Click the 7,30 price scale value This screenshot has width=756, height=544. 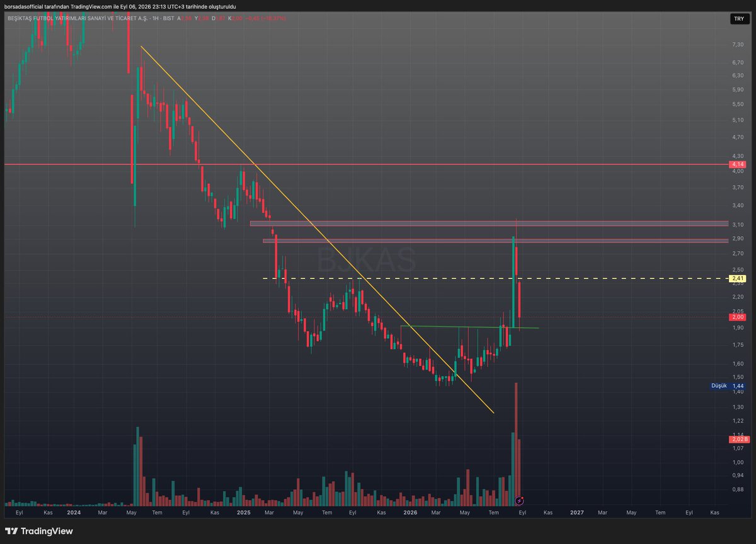click(x=738, y=45)
